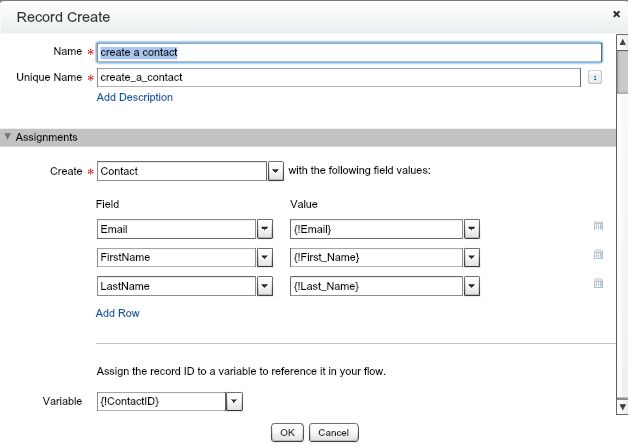Delete the Email field row
The width and height of the screenshot is (631, 447).
pos(598,227)
